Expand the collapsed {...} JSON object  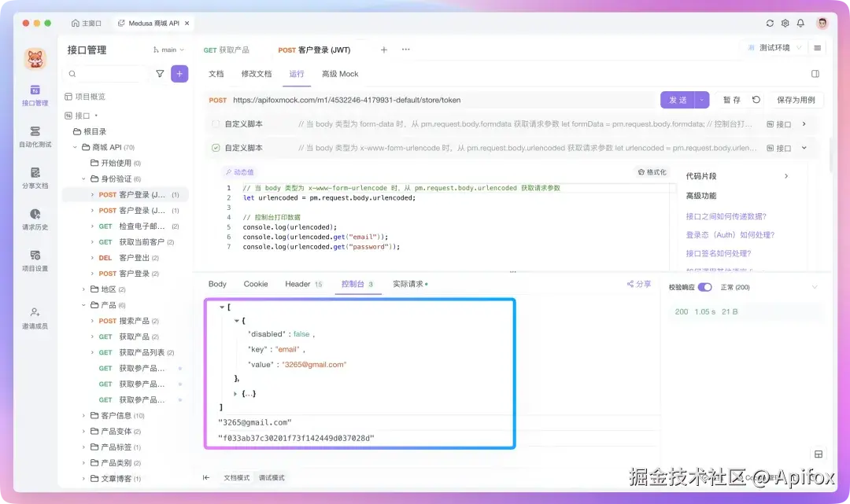235,394
